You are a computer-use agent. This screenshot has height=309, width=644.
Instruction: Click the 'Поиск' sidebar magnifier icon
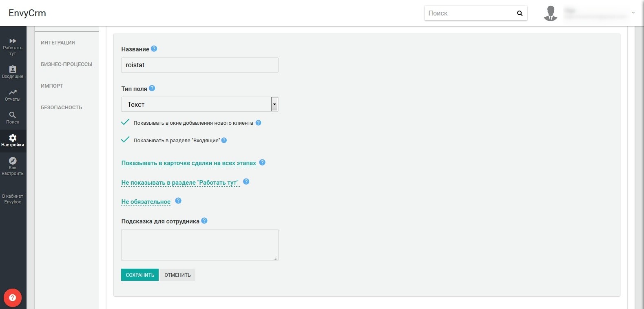[13, 115]
